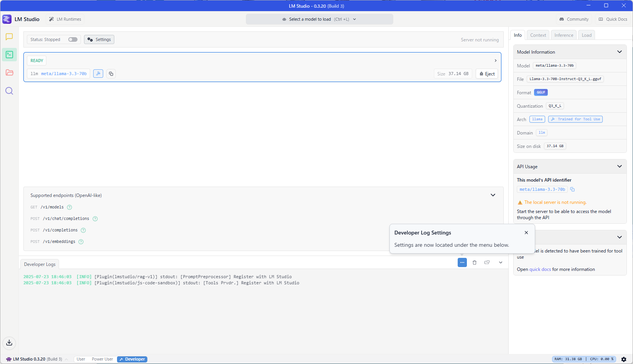Viewport: 633px width, 364px height.
Task: Open the Chat view in sidebar
Action: 9,37
